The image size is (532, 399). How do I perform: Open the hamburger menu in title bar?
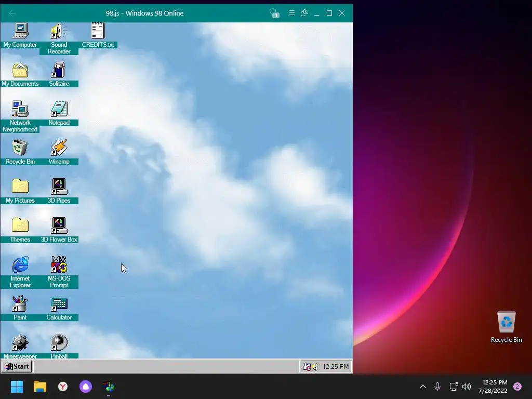tap(292, 13)
